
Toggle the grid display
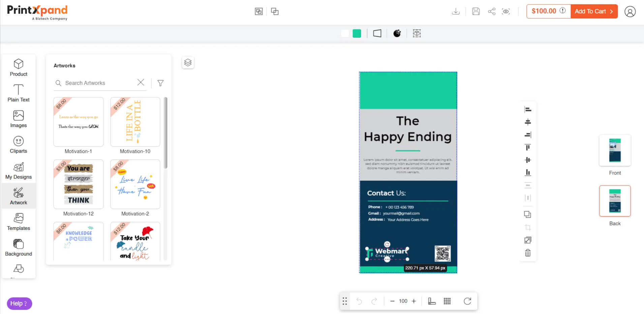click(x=447, y=301)
